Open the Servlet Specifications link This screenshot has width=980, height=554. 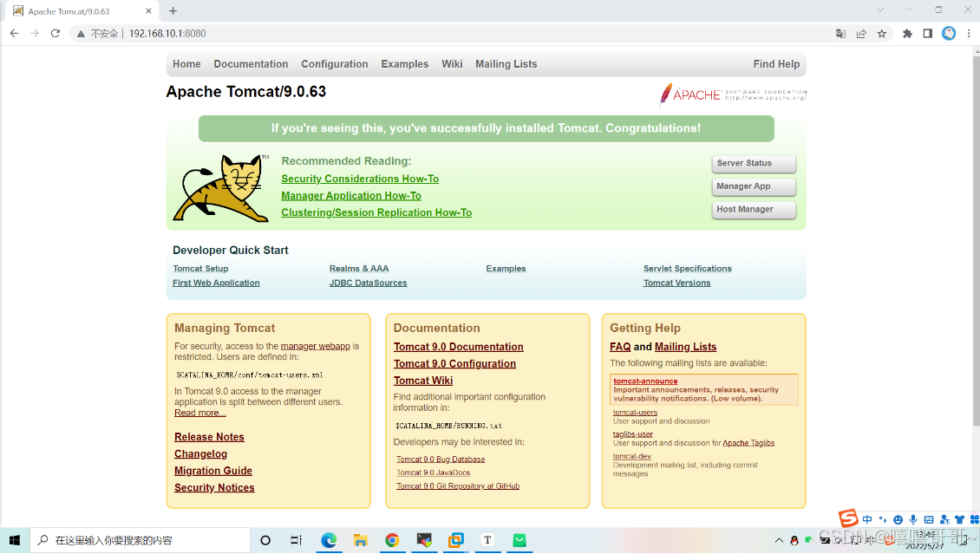pos(688,269)
